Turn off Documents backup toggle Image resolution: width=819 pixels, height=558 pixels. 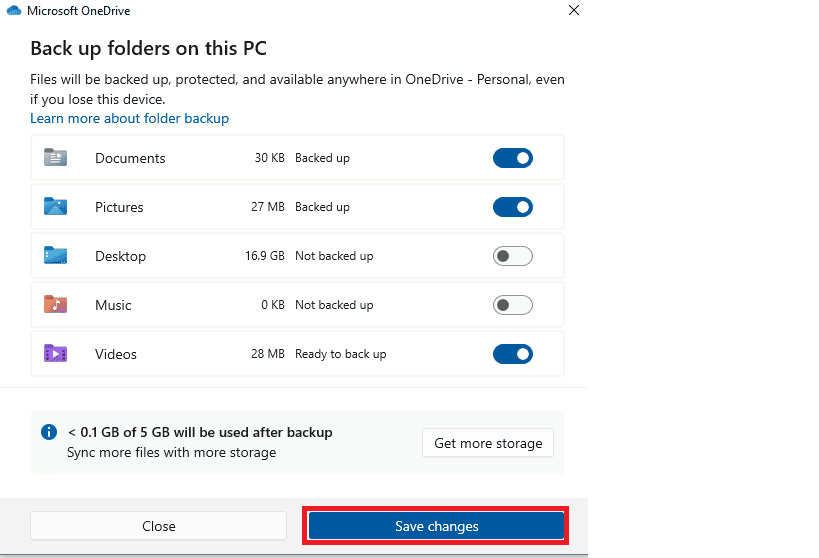point(513,158)
